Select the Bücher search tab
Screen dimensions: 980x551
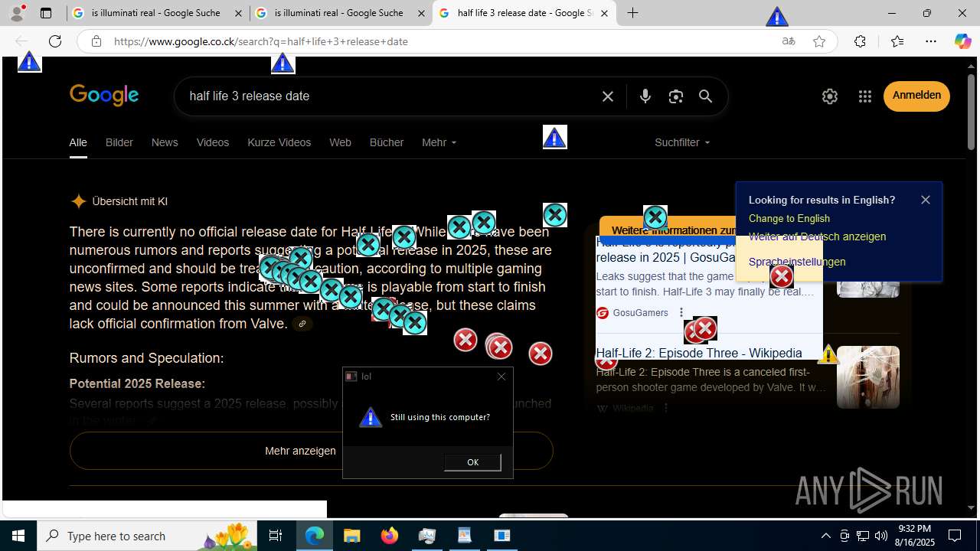coord(387,142)
